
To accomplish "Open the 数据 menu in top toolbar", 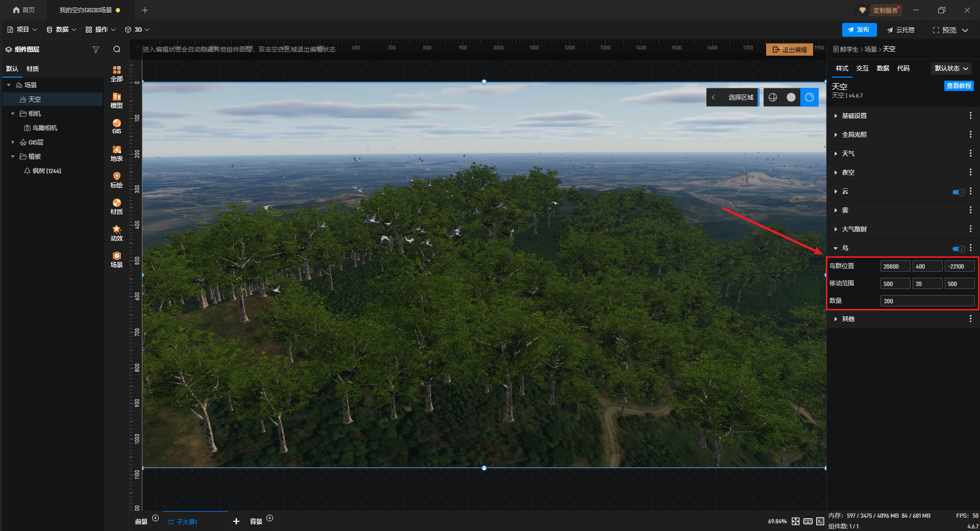I will pyautogui.click(x=61, y=30).
